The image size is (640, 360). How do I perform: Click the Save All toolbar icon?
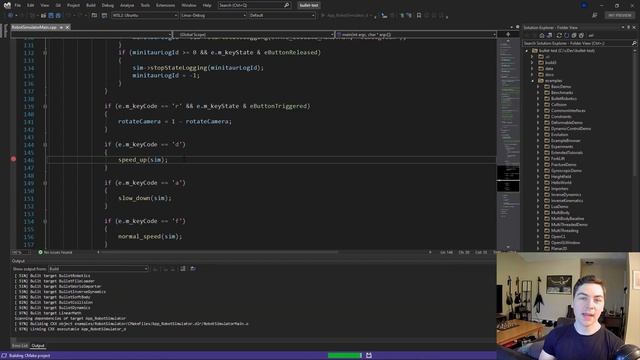(58, 16)
